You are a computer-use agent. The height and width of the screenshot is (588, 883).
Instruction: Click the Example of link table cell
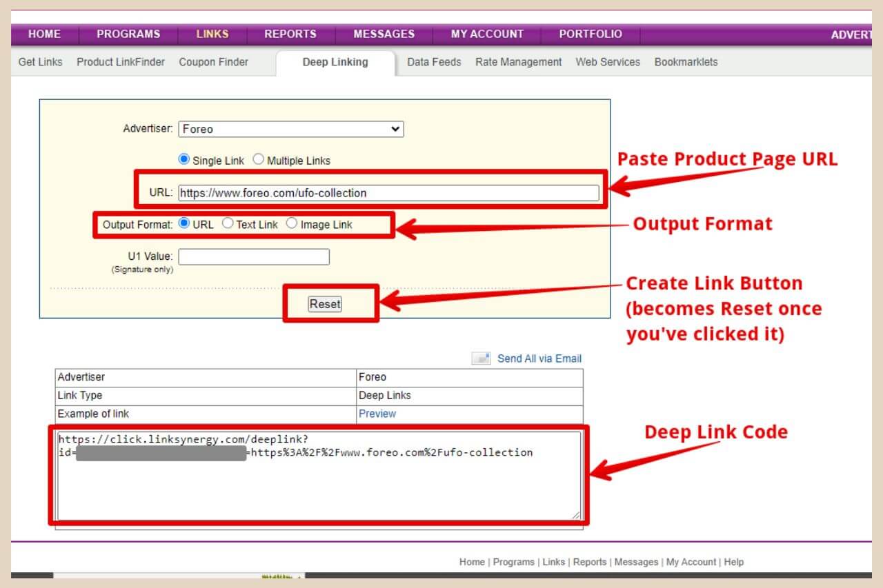pos(206,414)
